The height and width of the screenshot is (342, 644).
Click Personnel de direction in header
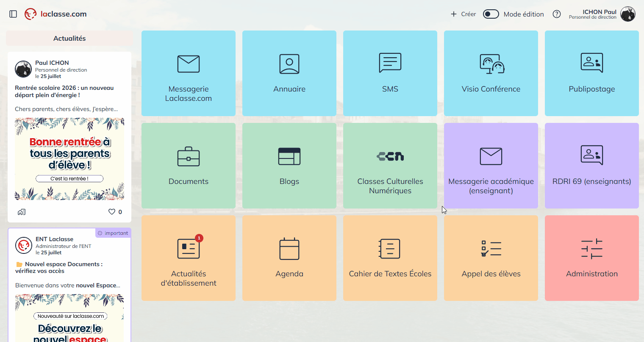(x=593, y=17)
